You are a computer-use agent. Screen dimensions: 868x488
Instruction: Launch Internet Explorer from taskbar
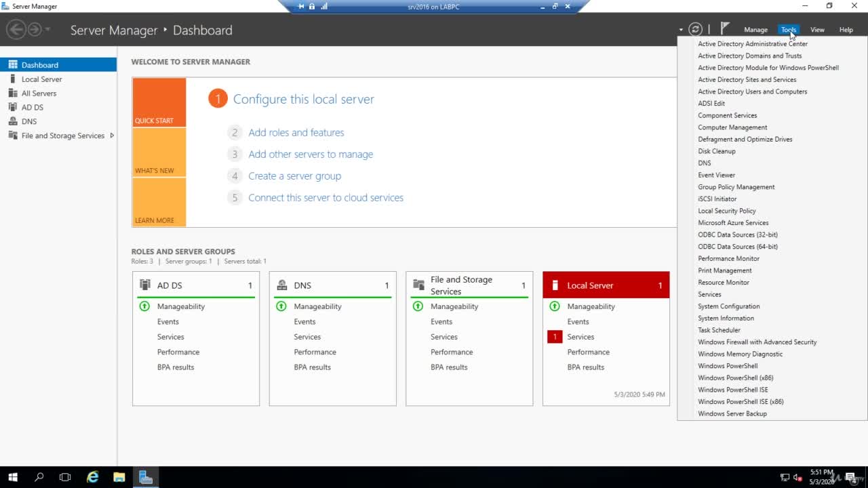click(92, 477)
